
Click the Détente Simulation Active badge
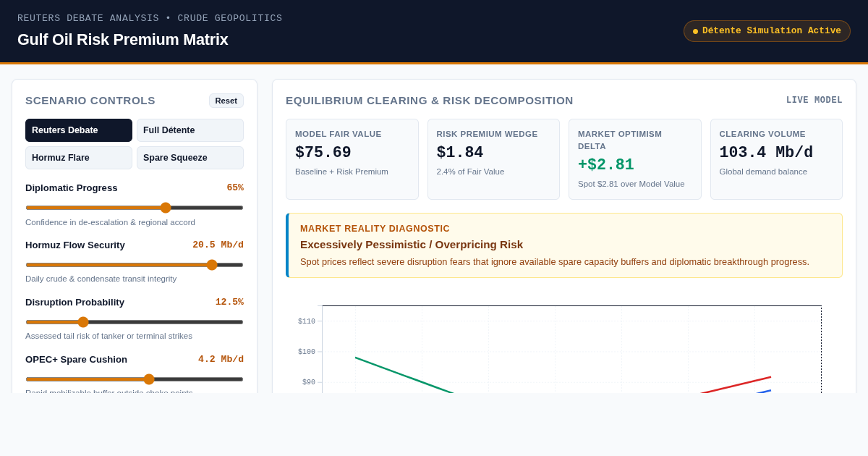click(767, 31)
